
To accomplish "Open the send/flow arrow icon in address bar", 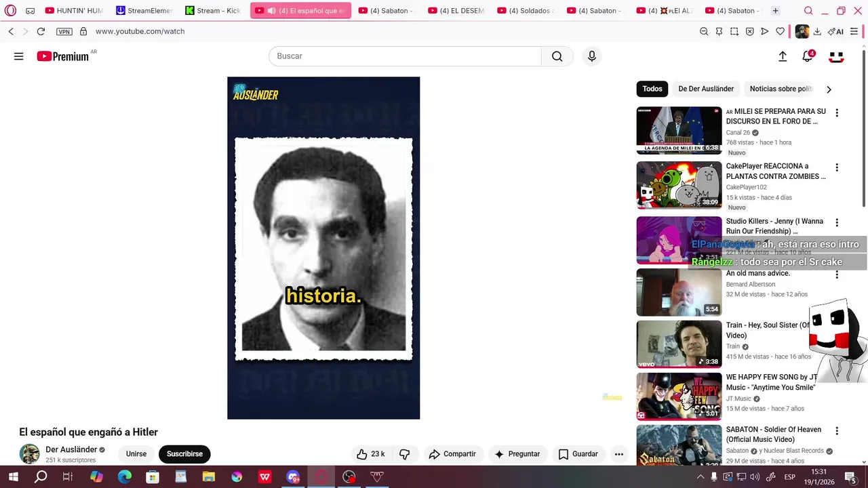I will coord(765,32).
